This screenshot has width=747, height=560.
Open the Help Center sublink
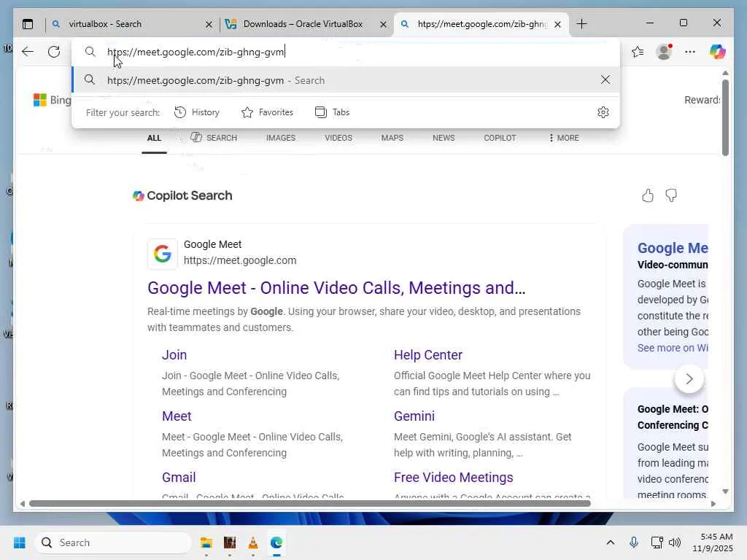coord(427,355)
